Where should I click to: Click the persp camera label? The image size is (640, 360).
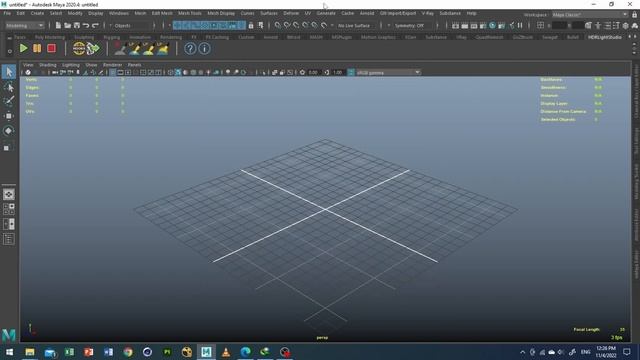[322, 338]
